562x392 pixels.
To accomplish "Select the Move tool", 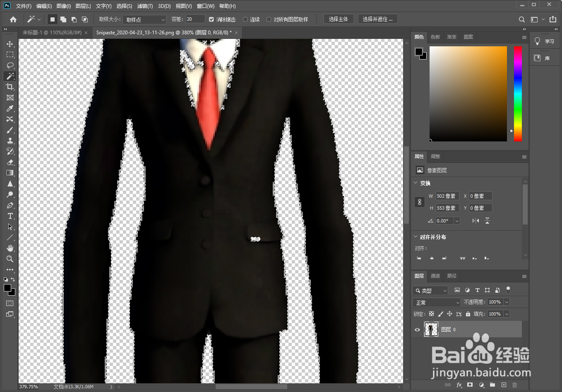I will (10, 44).
